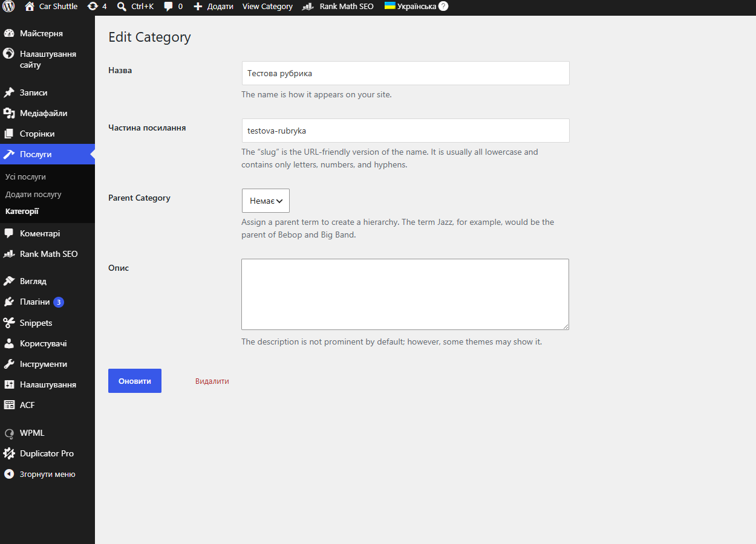Screen dimensions: 756x544
Task: Click into the Опис description textarea
Action: 405,294
